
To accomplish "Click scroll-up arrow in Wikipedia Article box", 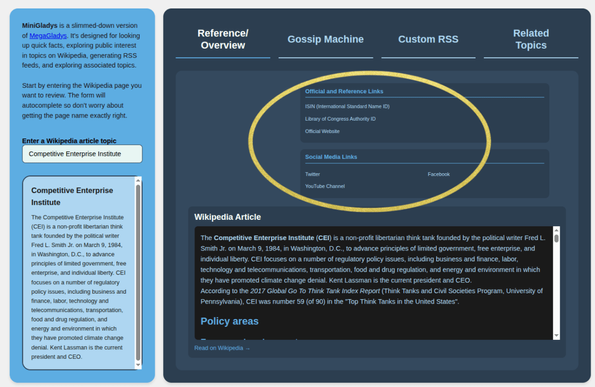I will [556, 230].
